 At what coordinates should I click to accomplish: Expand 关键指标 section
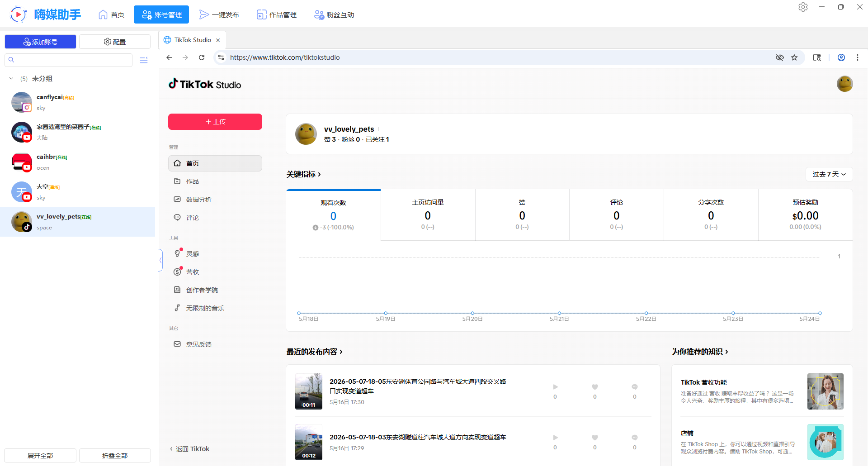(x=304, y=174)
